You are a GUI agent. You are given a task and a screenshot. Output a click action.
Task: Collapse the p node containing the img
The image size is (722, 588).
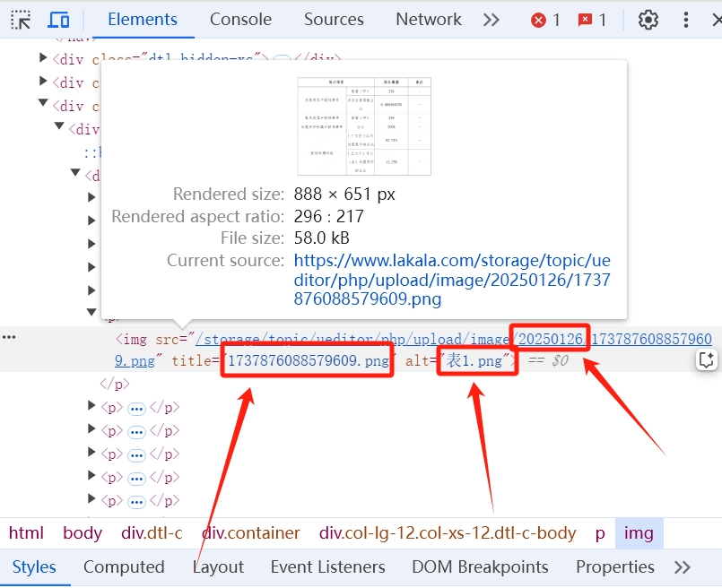coord(91,312)
